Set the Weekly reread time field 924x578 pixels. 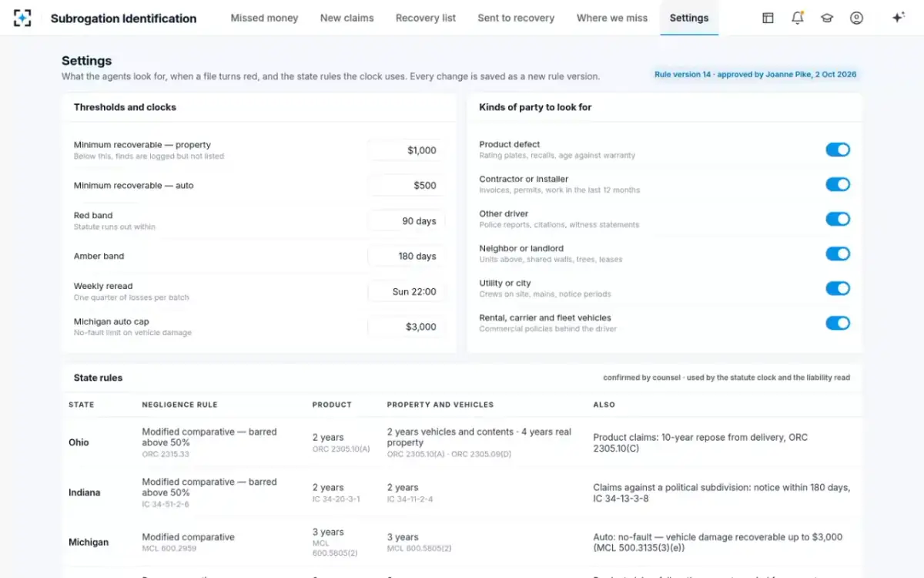tap(406, 291)
